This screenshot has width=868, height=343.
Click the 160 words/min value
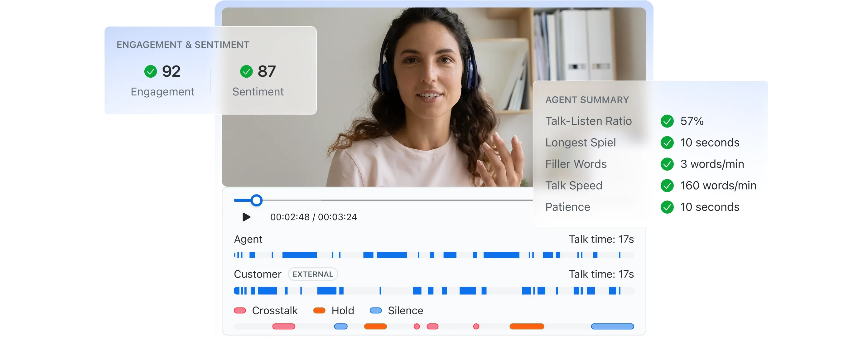(x=718, y=186)
